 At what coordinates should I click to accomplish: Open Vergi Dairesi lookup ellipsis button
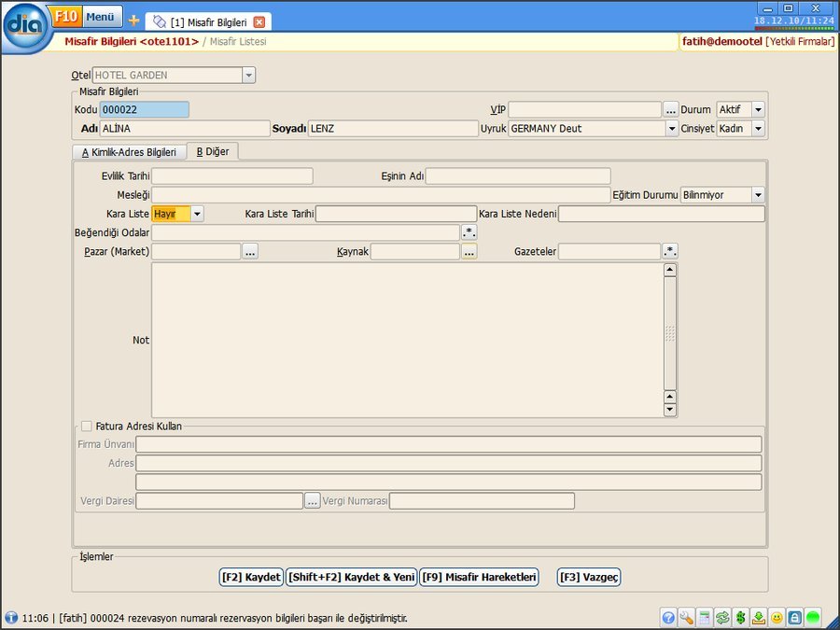(x=313, y=501)
